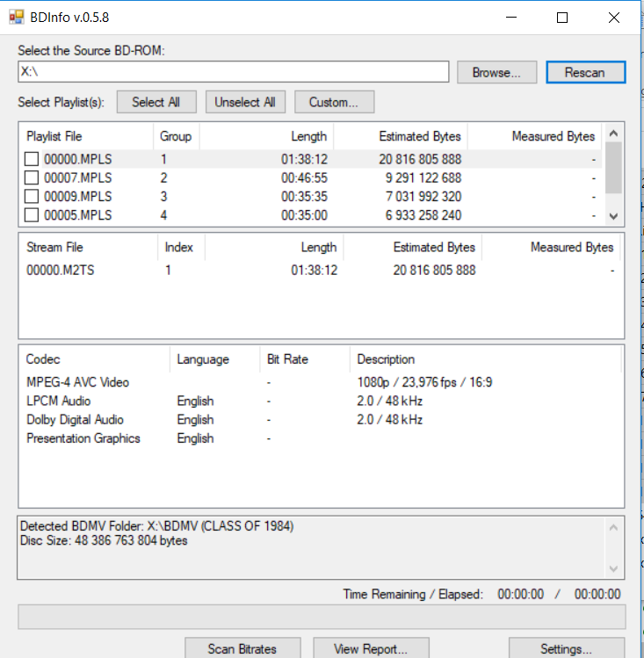
Task: Click the scan progress bar
Action: (x=322, y=617)
